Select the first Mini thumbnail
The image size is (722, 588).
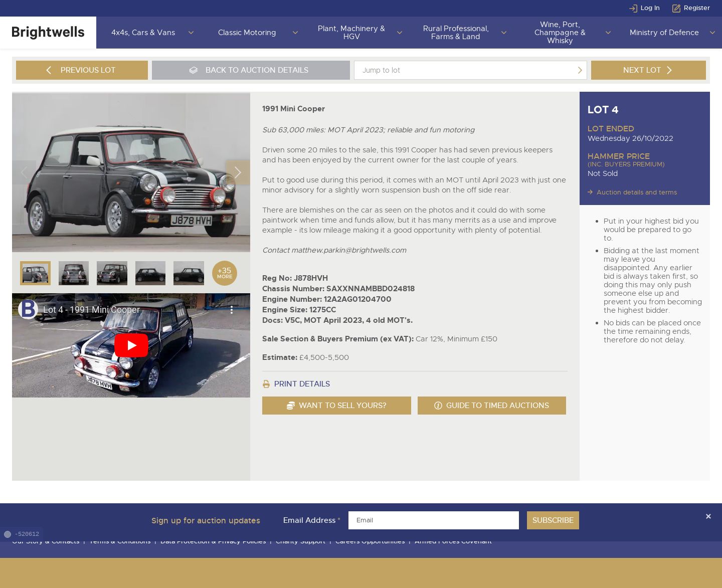point(35,273)
